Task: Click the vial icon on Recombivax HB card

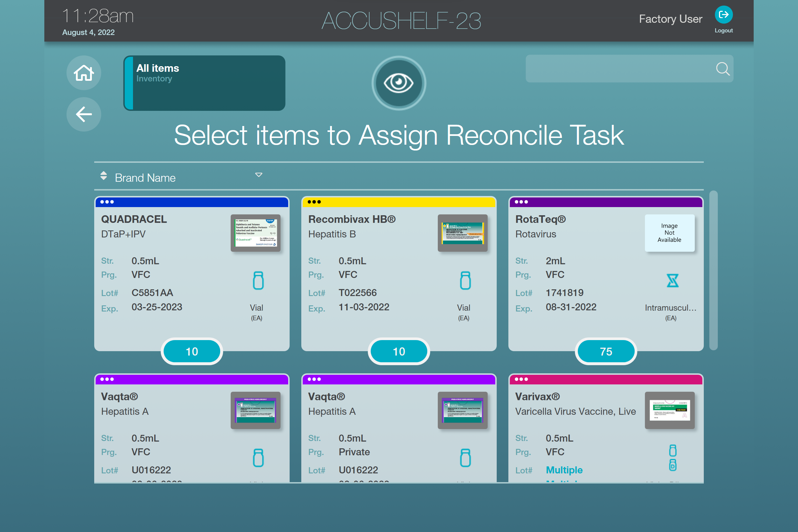Action: click(x=465, y=281)
